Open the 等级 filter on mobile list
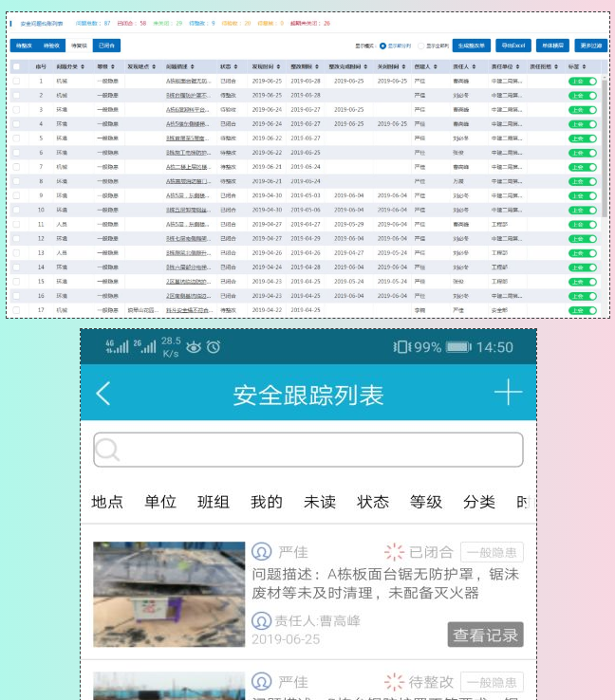This screenshot has width=615, height=700. [x=426, y=502]
